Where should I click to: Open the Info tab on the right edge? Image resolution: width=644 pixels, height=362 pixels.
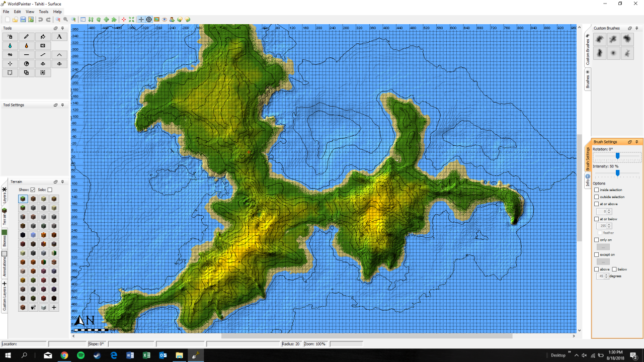pyautogui.click(x=587, y=176)
